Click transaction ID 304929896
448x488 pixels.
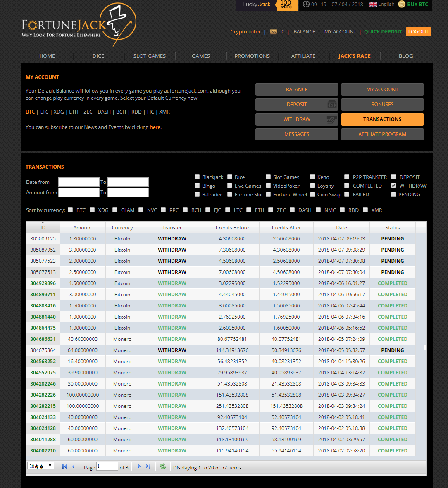43,283
